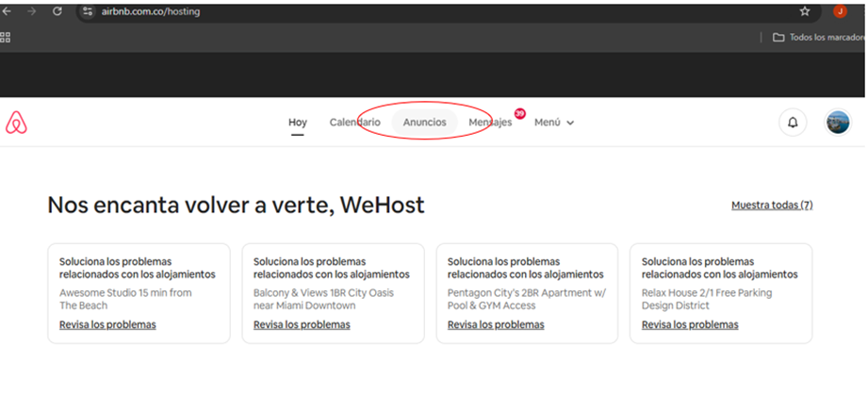
Task: Click card heading above Awesome Studio listing
Action: coord(138,268)
